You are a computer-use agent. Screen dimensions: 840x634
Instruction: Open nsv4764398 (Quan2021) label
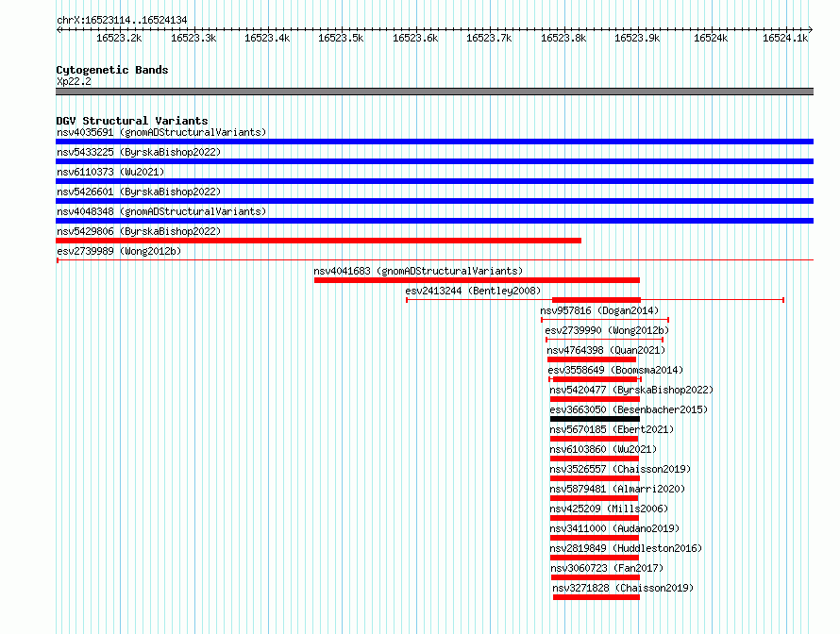click(606, 350)
